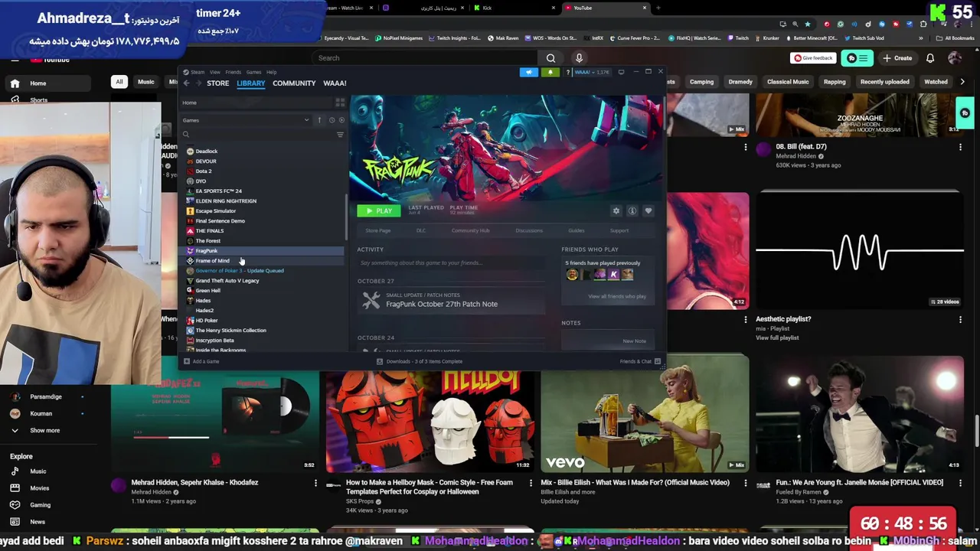Open friend avatar with purple K icon
The height and width of the screenshot is (551, 980).
coord(613,274)
